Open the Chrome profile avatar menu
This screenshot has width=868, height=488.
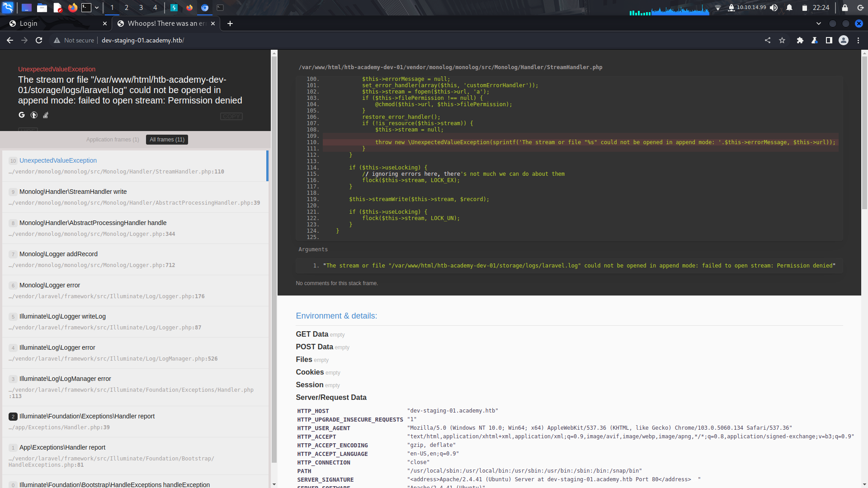(x=844, y=40)
